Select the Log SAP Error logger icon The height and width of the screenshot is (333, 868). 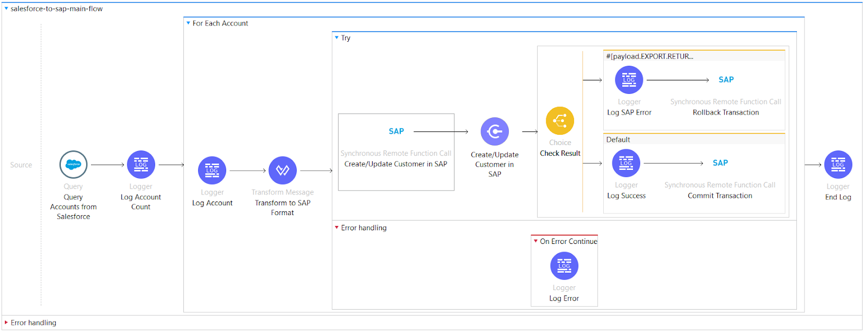pyautogui.click(x=629, y=80)
